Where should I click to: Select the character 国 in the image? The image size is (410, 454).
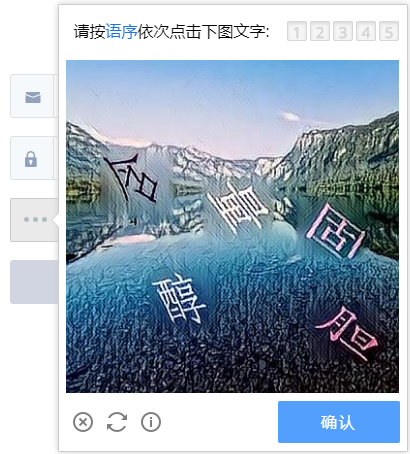tap(336, 231)
